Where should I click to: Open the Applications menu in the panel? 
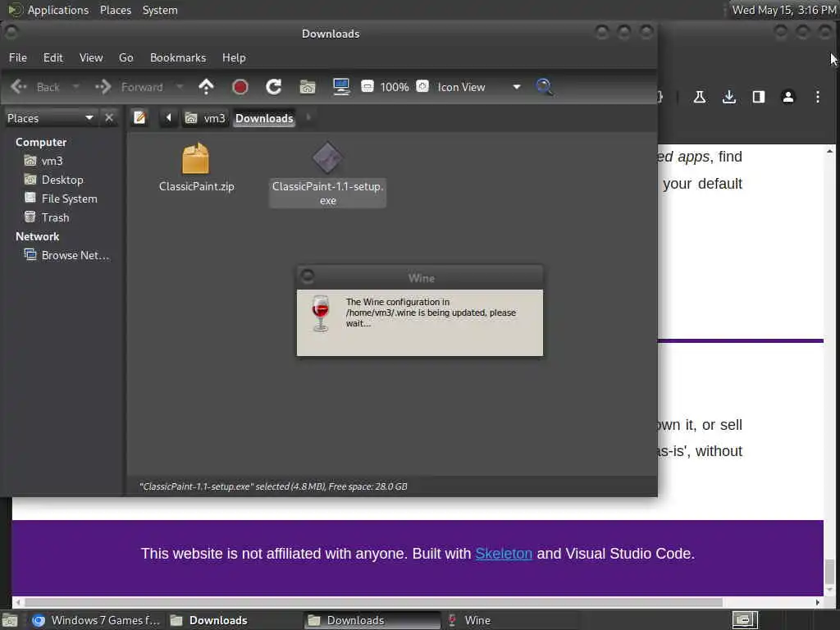coord(48,10)
